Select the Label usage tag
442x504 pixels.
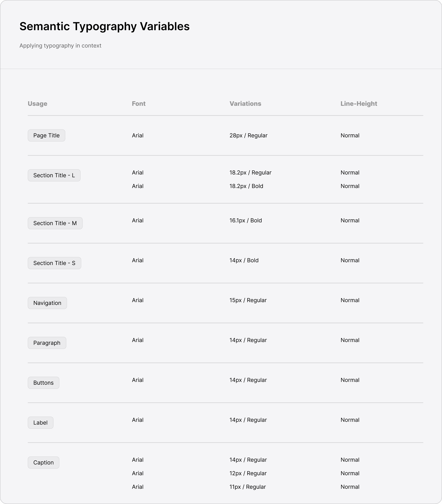tap(40, 423)
